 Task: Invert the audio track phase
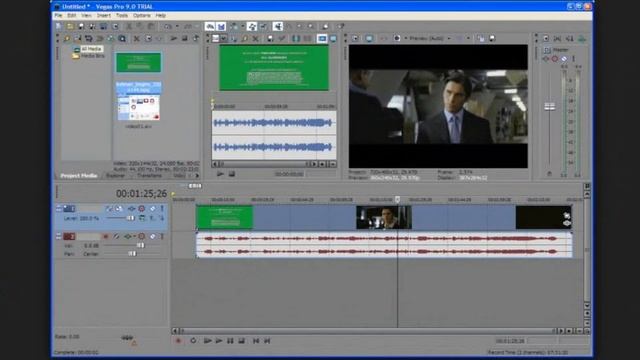116,236
